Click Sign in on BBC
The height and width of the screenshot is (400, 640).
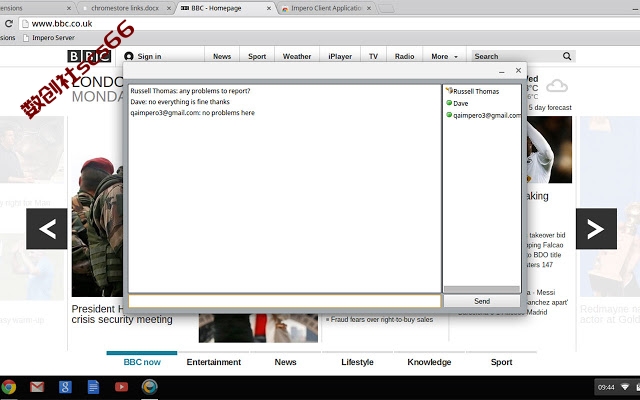[149, 56]
